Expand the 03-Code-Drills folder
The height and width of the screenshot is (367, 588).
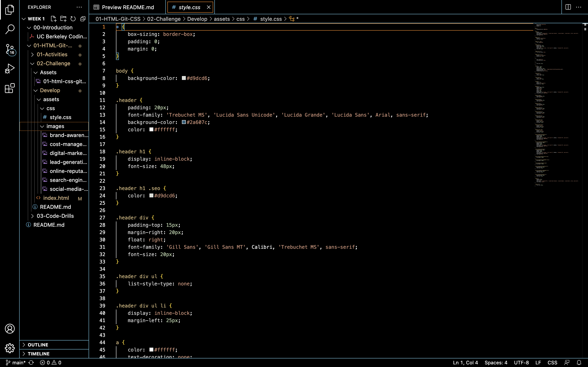point(55,216)
